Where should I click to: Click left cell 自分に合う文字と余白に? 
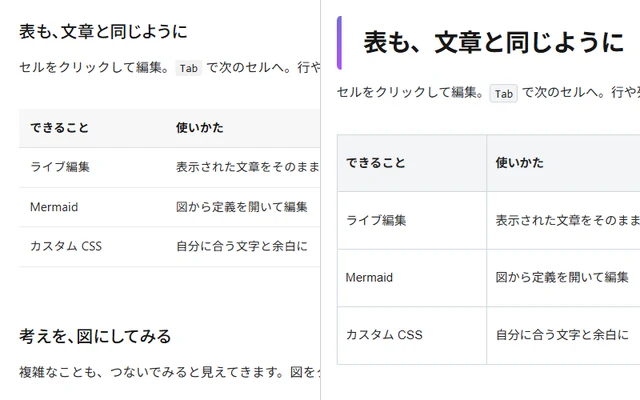[242, 246]
